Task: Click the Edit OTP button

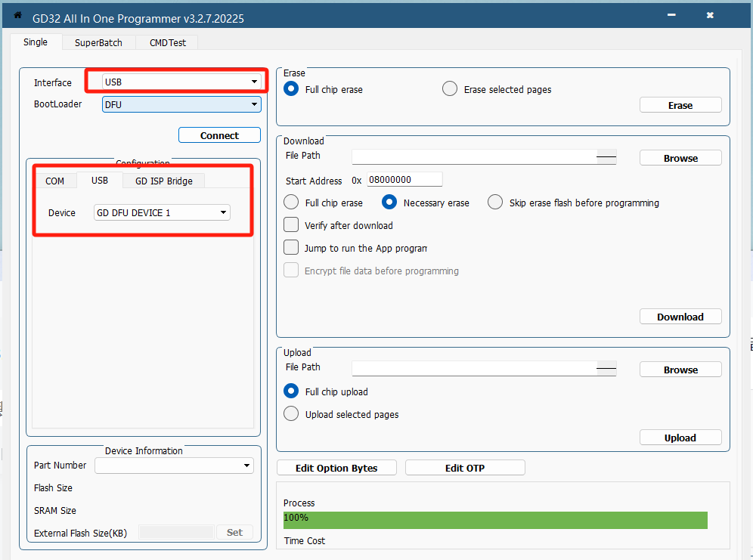Action: pyautogui.click(x=465, y=468)
